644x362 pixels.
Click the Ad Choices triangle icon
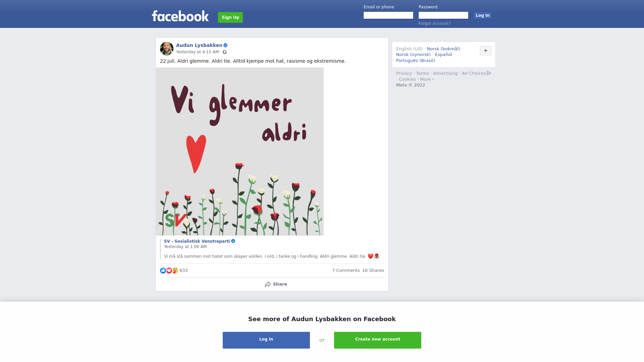[x=489, y=73]
